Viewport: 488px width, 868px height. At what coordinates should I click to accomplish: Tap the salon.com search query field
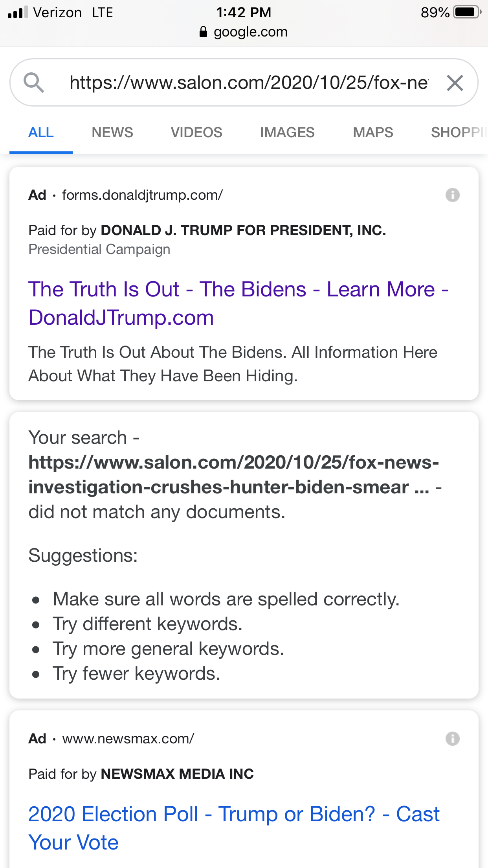click(248, 83)
